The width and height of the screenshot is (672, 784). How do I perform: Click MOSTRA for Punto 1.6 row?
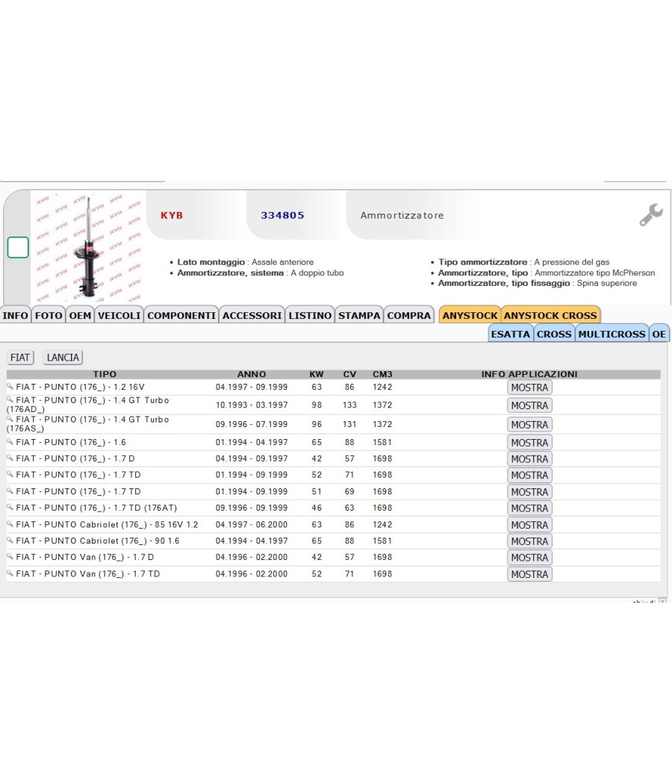(x=529, y=443)
